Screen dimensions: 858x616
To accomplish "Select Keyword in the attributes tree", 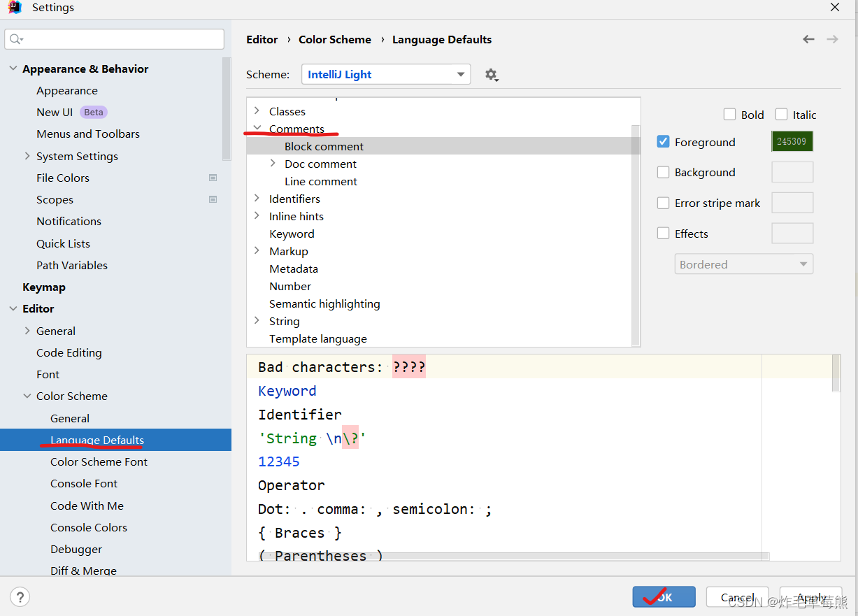I will pyautogui.click(x=292, y=234).
